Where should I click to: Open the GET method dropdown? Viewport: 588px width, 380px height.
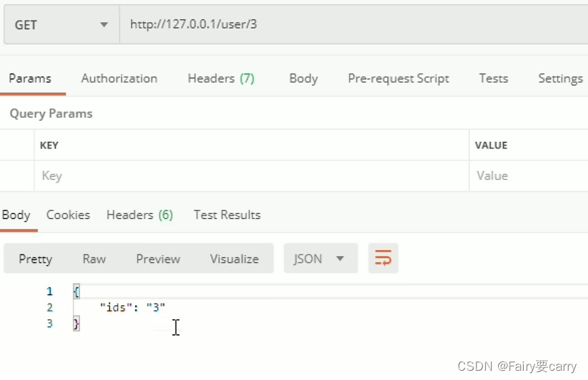pos(61,25)
